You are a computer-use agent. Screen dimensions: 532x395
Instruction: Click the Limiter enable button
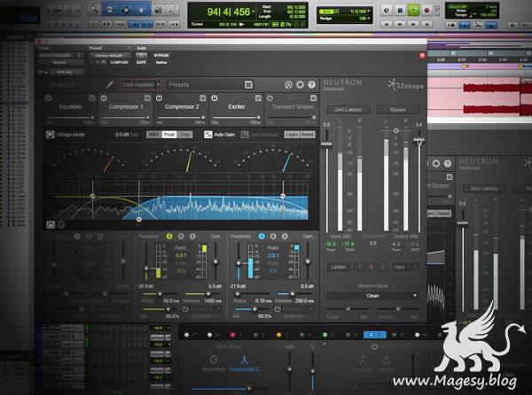tap(339, 267)
